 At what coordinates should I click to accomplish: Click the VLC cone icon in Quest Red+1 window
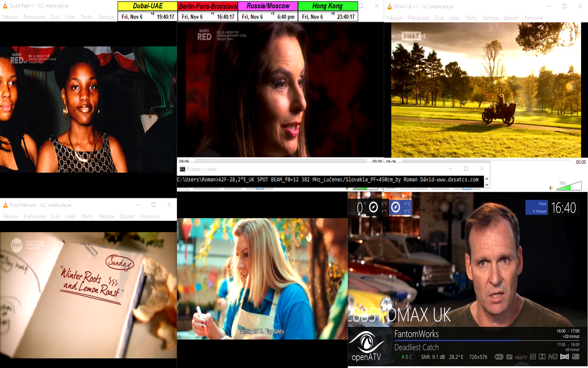5,6
